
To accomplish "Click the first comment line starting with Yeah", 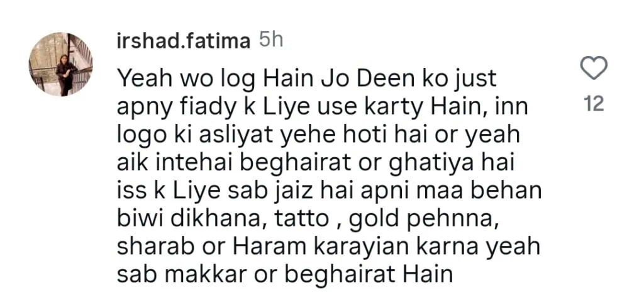I will coord(307,80).
